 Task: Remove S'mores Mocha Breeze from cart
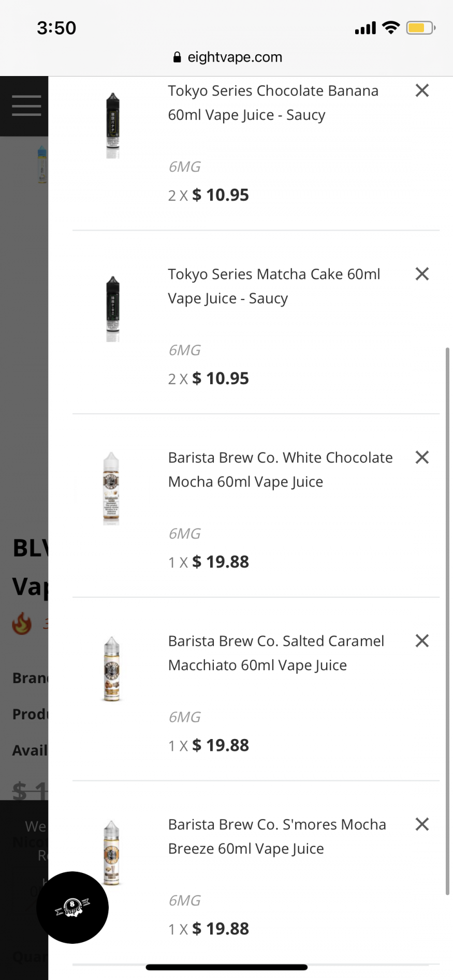[x=422, y=824]
